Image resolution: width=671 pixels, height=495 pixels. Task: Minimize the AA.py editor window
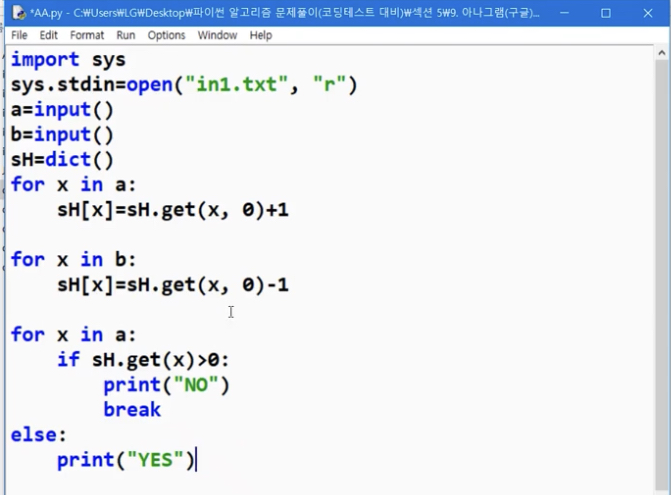click(564, 13)
